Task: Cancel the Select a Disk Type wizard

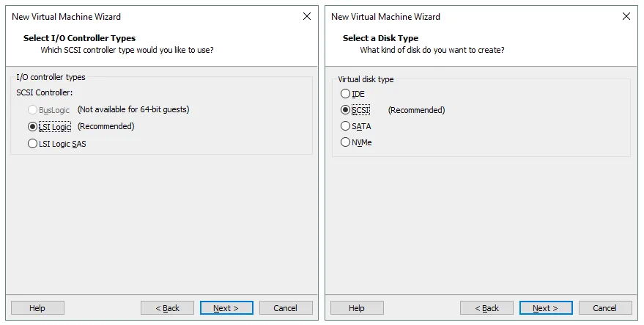Action: pyautogui.click(x=605, y=308)
